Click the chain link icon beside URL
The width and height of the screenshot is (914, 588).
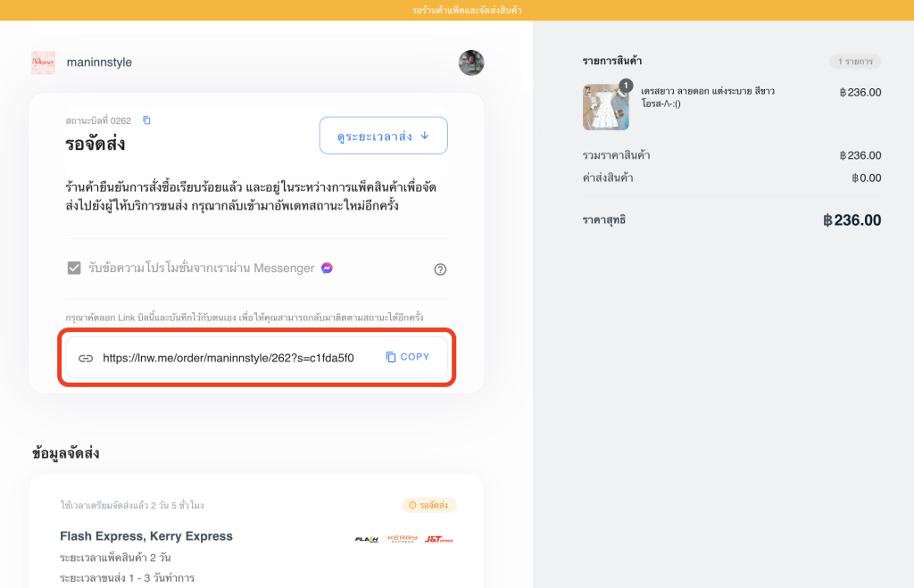[x=86, y=358]
